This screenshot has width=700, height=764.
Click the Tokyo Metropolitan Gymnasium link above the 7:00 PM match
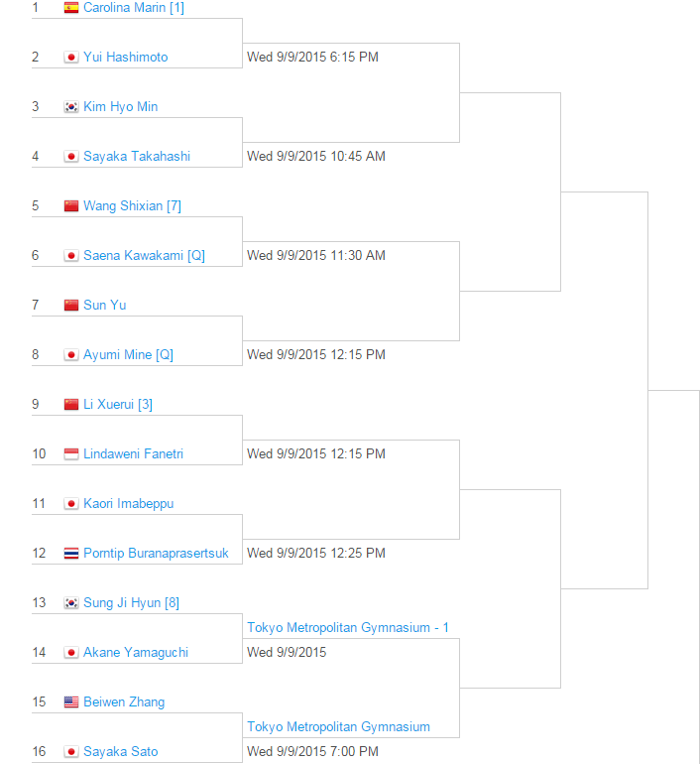pyautogui.click(x=338, y=727)
